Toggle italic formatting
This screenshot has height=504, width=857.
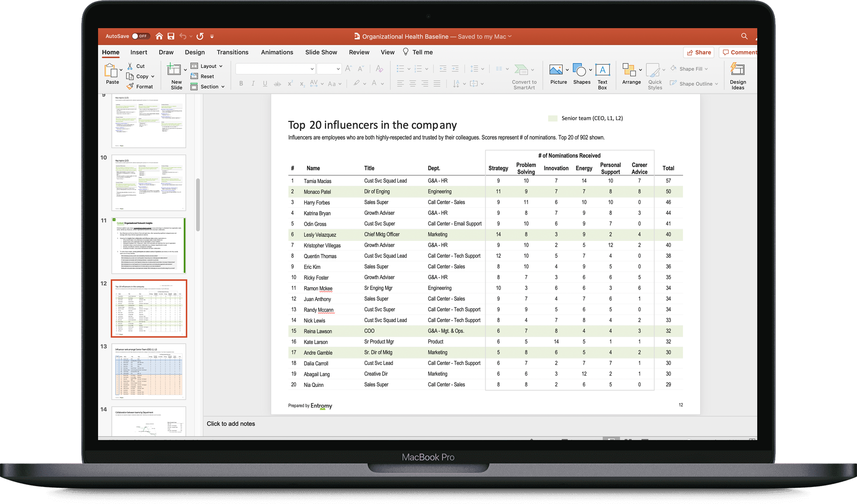pos(253,84)
